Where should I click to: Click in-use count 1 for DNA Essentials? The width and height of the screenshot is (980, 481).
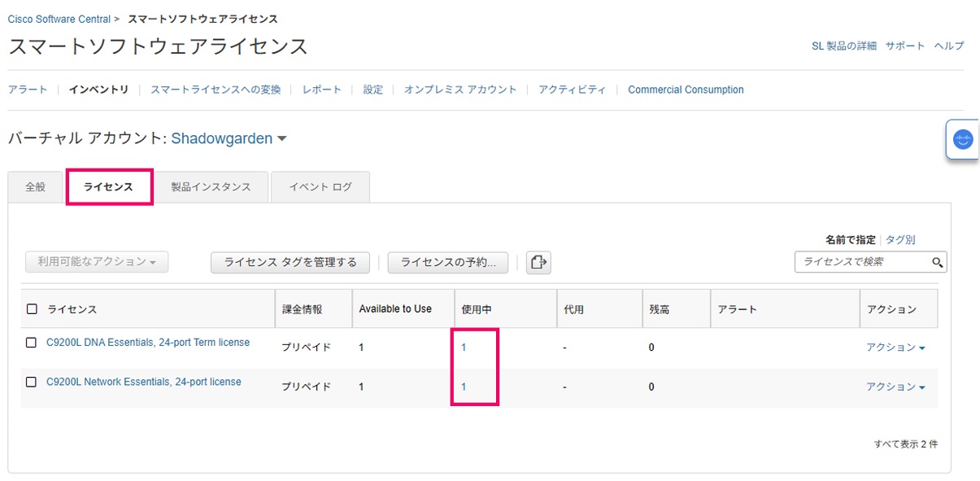[x=464, y=348]
